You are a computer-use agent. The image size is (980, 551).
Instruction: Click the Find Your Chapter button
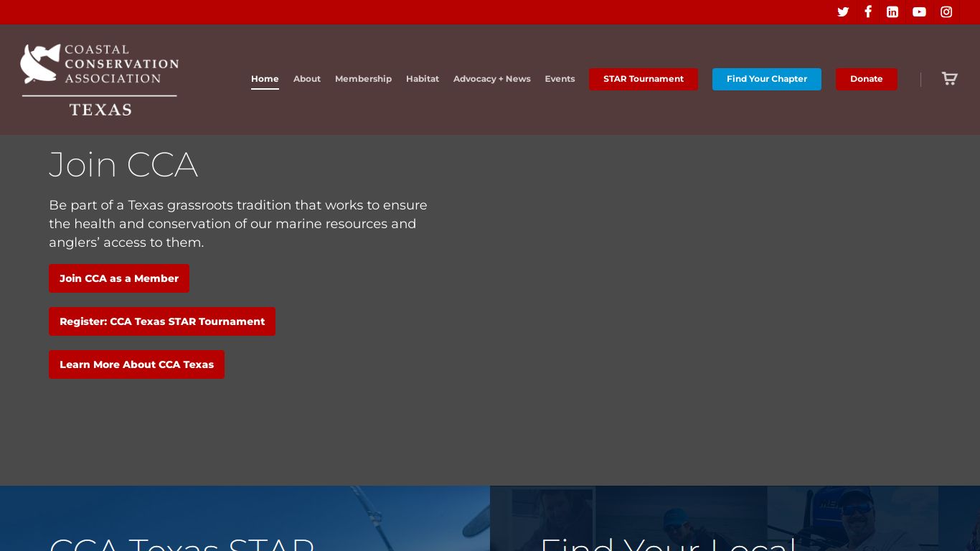[767, 79]
